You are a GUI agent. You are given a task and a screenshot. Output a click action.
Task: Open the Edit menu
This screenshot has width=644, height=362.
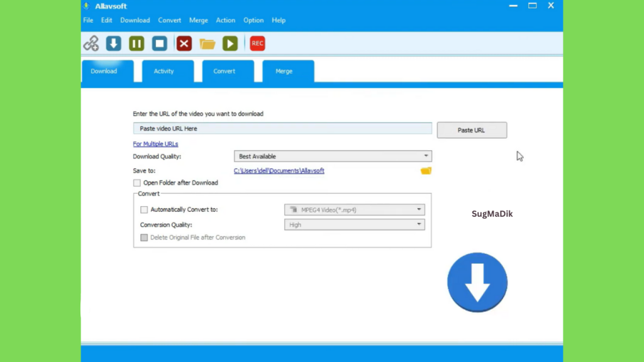pyautogui.click(x=106, y=20)
